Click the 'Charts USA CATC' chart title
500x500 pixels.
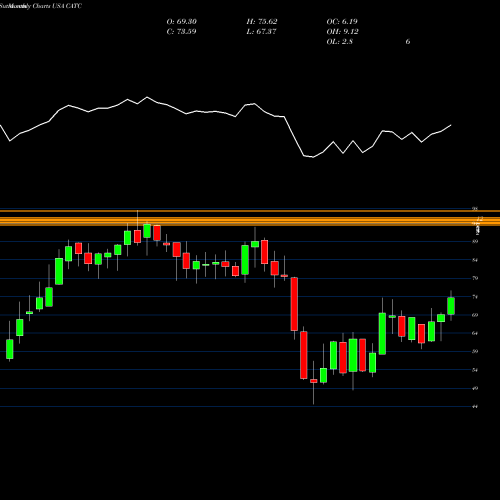pos(57,6)
